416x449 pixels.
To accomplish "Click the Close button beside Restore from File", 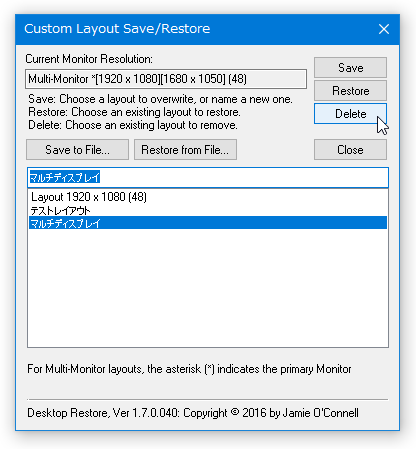I will click(350, 150).
